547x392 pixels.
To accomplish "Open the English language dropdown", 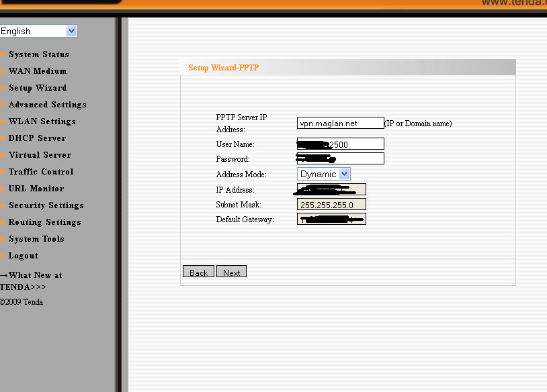I will [x=38, y=31].
